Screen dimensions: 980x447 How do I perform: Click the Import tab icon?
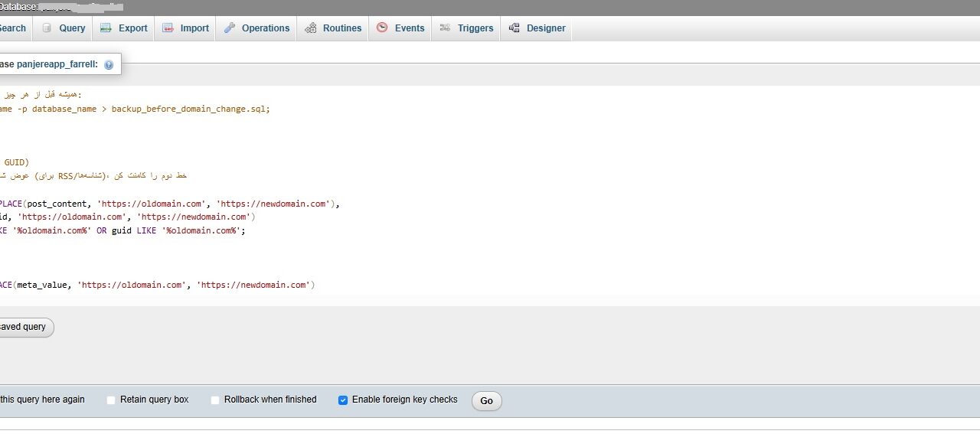pos(167,28)
